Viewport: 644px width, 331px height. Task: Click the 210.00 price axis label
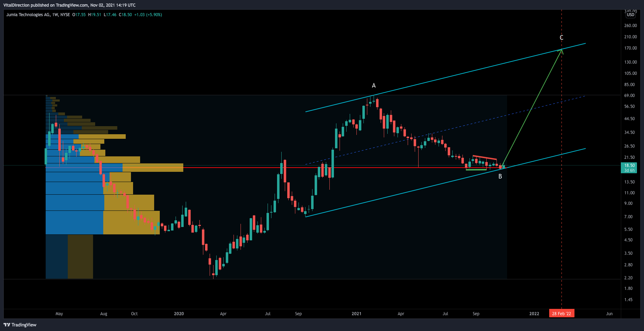click(x=631, y=37)
